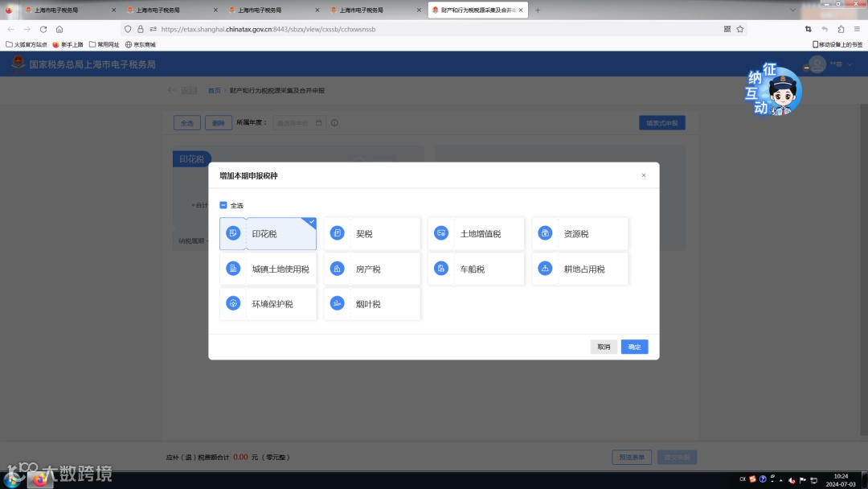
Task: Click the screenshot crop toolbar icon
Action: click(809, 29)
